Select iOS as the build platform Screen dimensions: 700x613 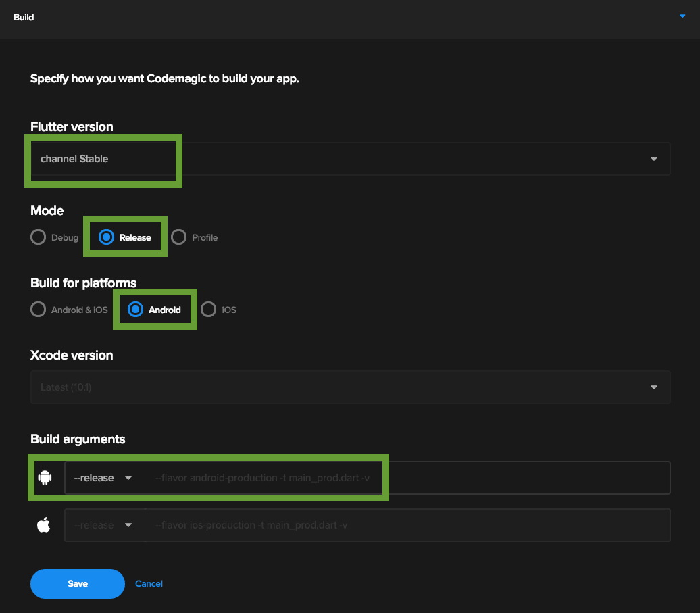tap(209, 310)
